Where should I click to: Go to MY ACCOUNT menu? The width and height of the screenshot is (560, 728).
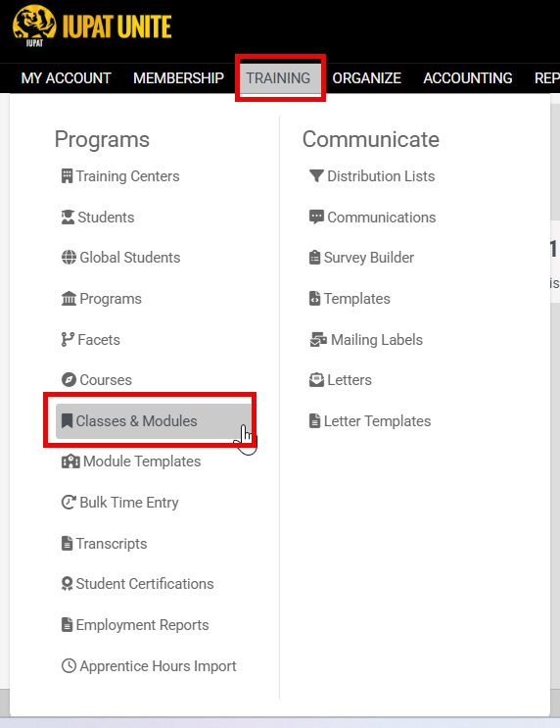point(66,78)
